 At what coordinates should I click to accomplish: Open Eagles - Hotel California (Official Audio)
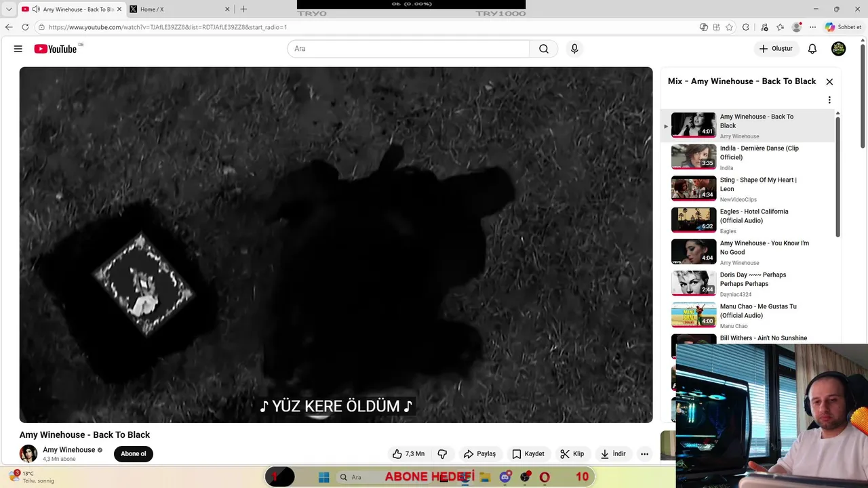point(749,220)
